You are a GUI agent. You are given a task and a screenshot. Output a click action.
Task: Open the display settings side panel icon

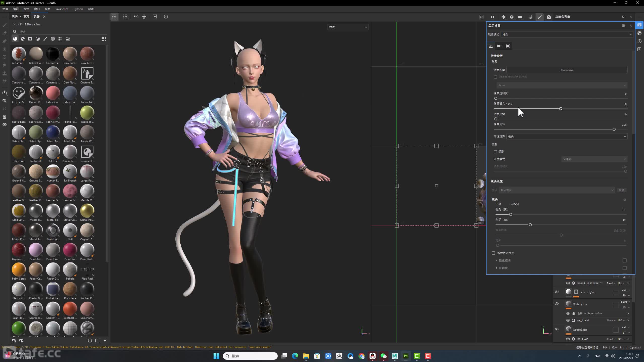(x=639, y=25)
